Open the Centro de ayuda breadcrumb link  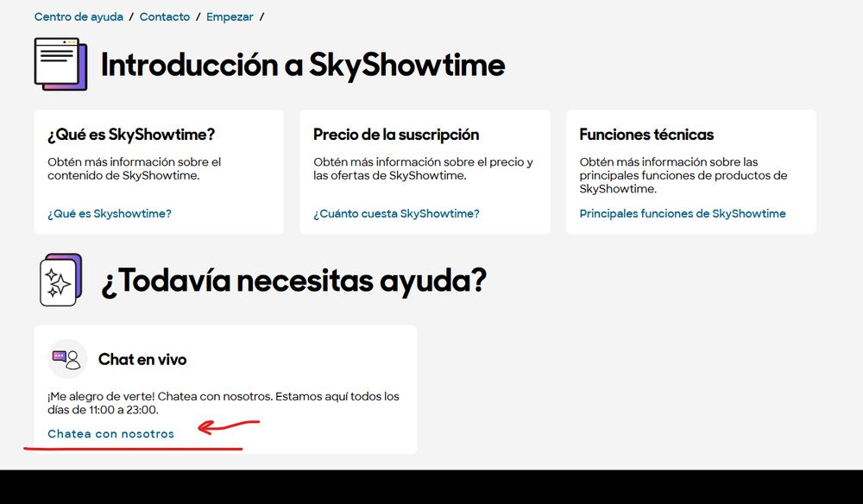(79, 17)
